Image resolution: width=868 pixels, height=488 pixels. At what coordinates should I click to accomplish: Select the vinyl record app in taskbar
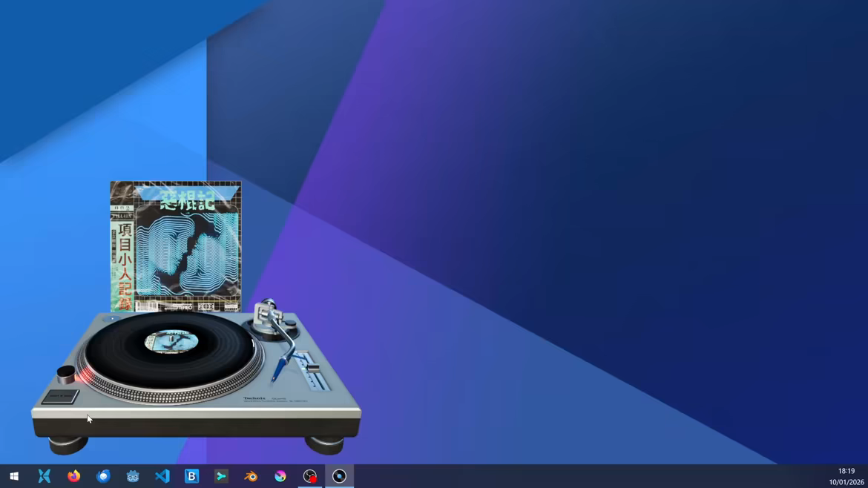339,476
